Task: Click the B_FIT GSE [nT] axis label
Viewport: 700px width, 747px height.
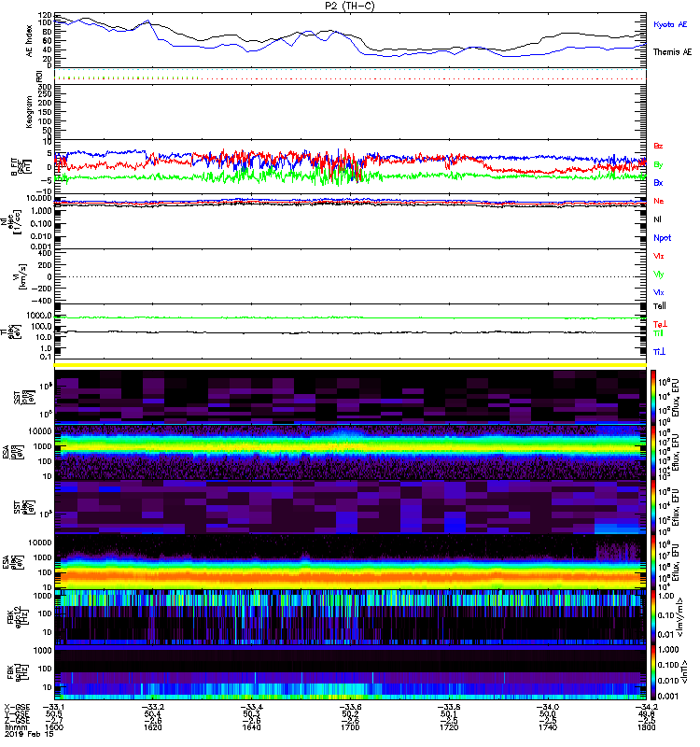Action: click(x=21, y=167)
